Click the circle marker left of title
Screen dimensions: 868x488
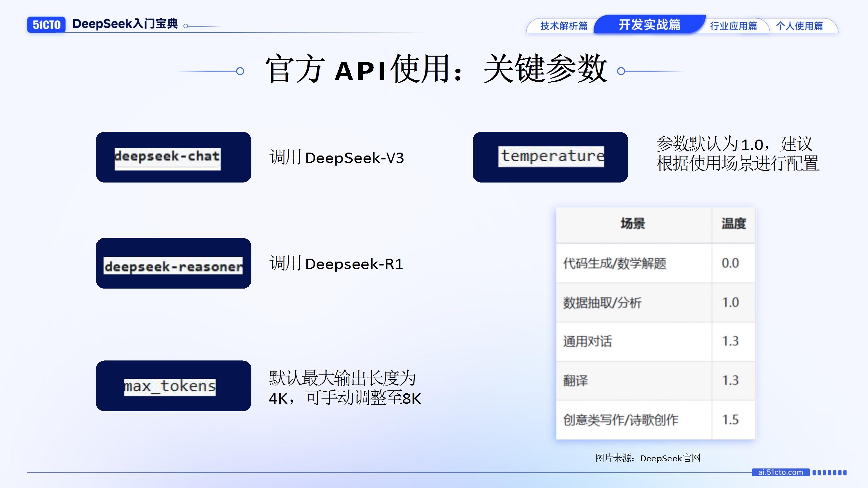click(240, 71)
